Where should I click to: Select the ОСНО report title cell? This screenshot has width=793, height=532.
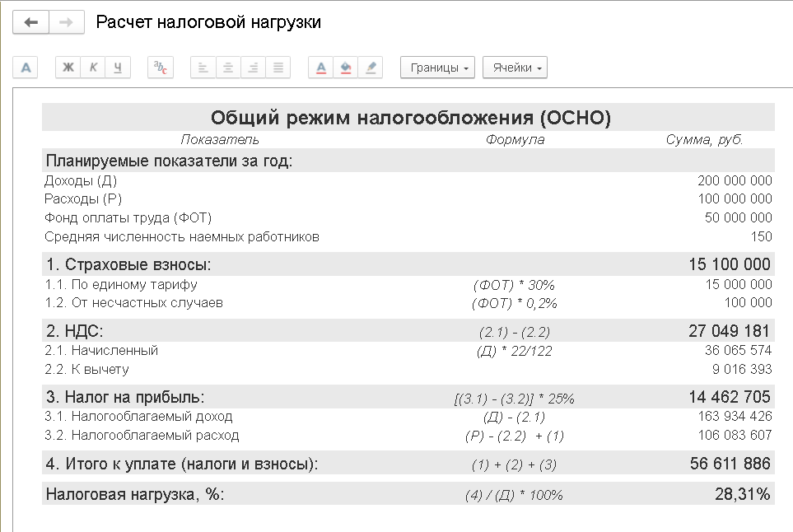[x=410, y=118]
